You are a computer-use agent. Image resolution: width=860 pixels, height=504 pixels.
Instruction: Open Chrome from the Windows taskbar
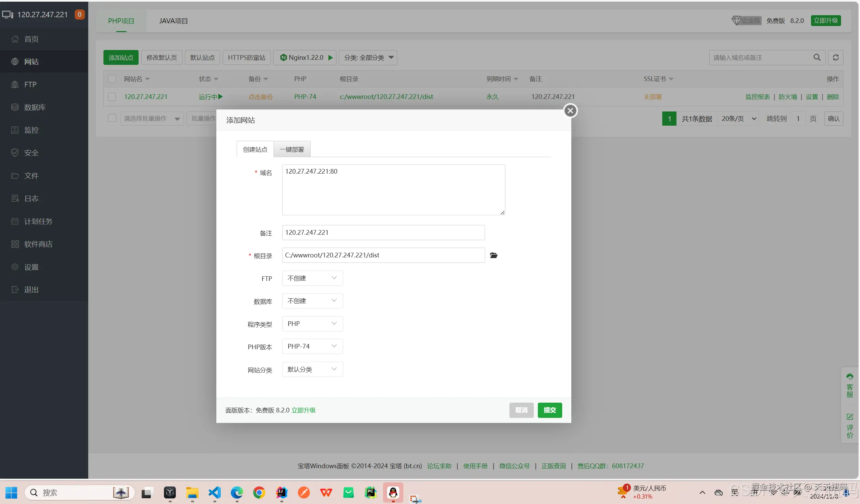click(x=259, y=493)
